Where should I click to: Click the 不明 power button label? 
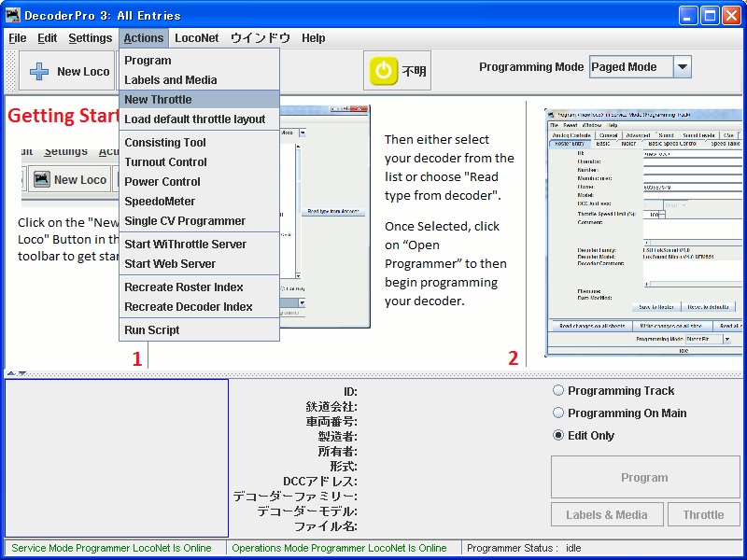[x=414, y=71]
